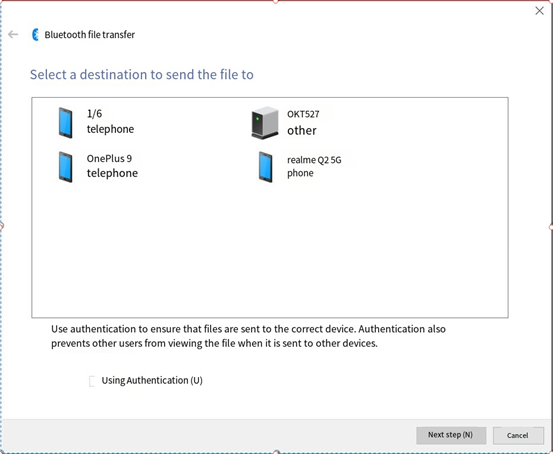Click empty area of device list
Screen dimensions: 553x454
(270, 250)
